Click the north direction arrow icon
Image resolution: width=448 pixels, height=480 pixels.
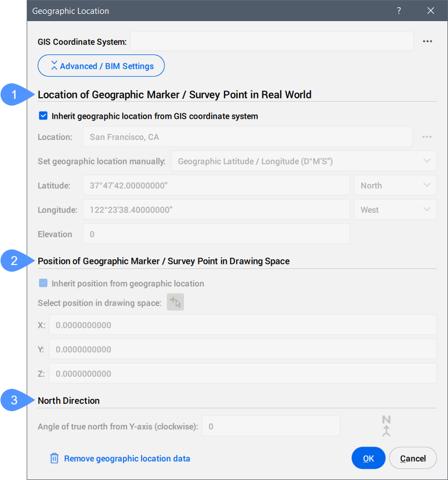click(x=386, y=426)
